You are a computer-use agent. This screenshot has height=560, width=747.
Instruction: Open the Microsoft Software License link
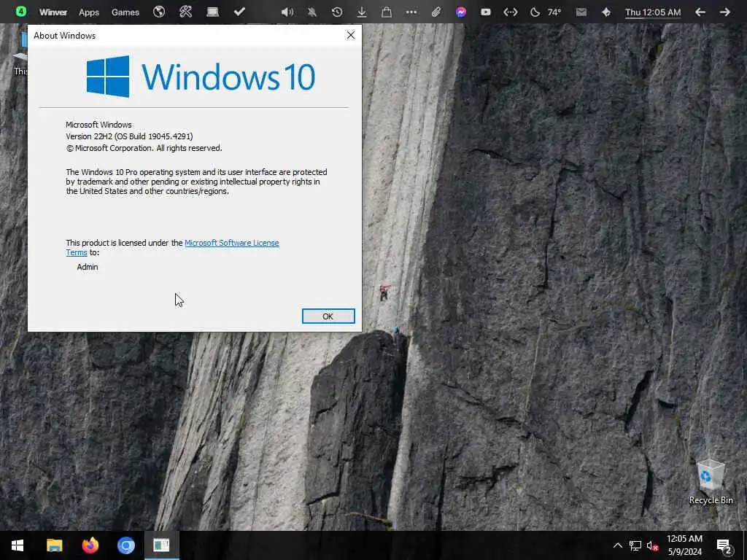231,243
